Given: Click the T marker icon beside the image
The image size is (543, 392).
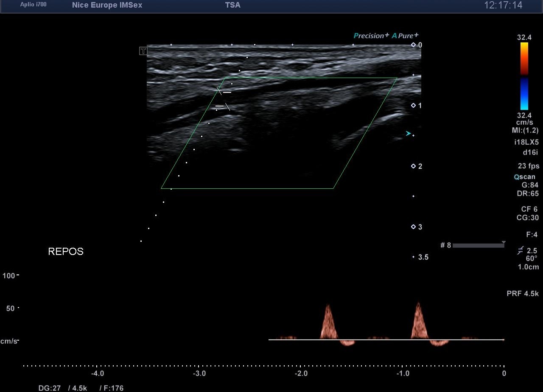Looking at the screenshot, I should 143,51.
